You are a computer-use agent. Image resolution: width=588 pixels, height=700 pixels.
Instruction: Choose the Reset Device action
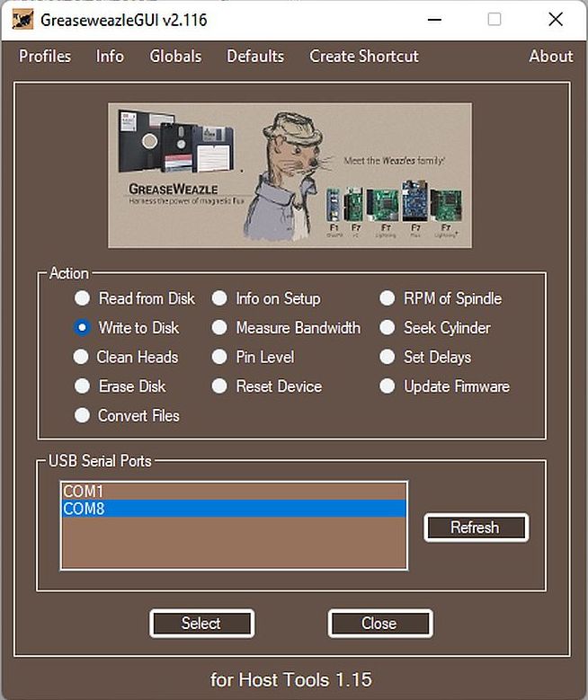coord(219,386)
